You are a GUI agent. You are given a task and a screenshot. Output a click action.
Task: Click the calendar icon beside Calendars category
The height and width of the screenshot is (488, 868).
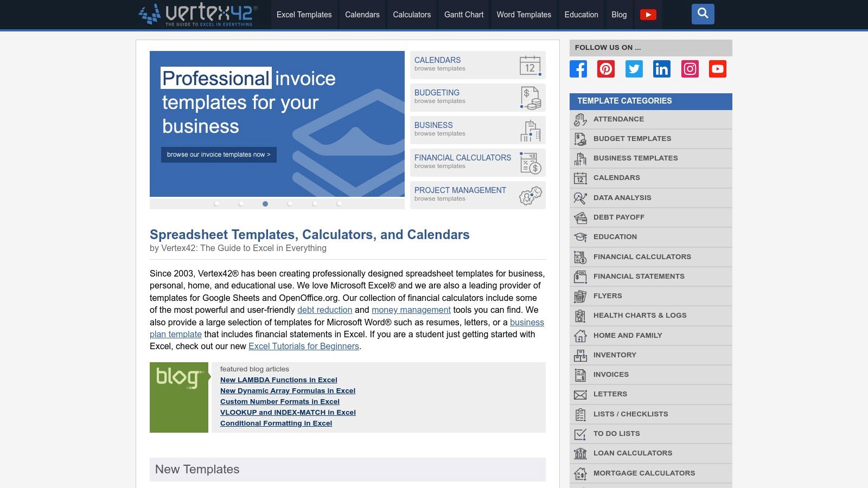point(580,178)
